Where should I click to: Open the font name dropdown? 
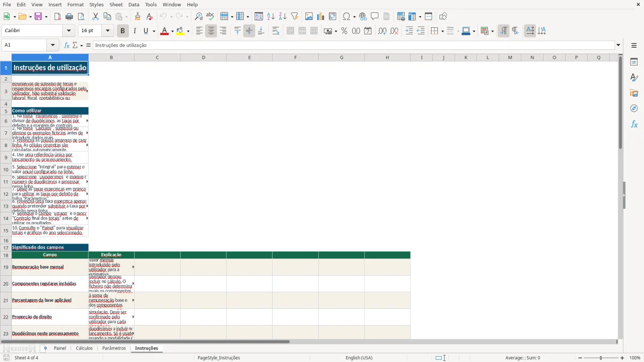tap(68, 31)
